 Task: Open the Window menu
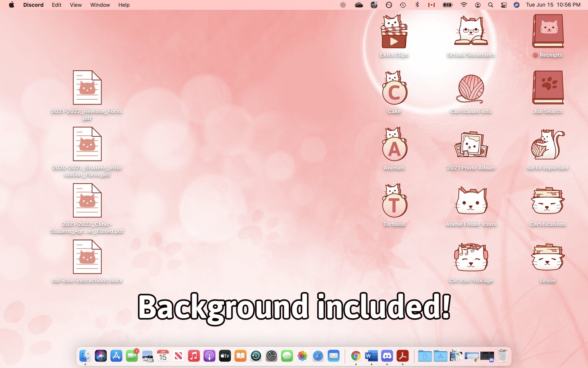click(100, 5)
